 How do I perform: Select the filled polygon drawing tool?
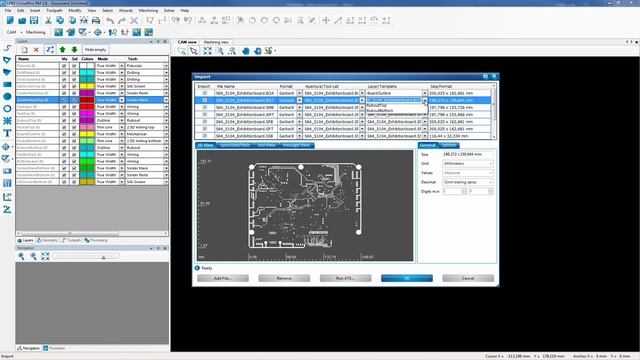[7, 72]
